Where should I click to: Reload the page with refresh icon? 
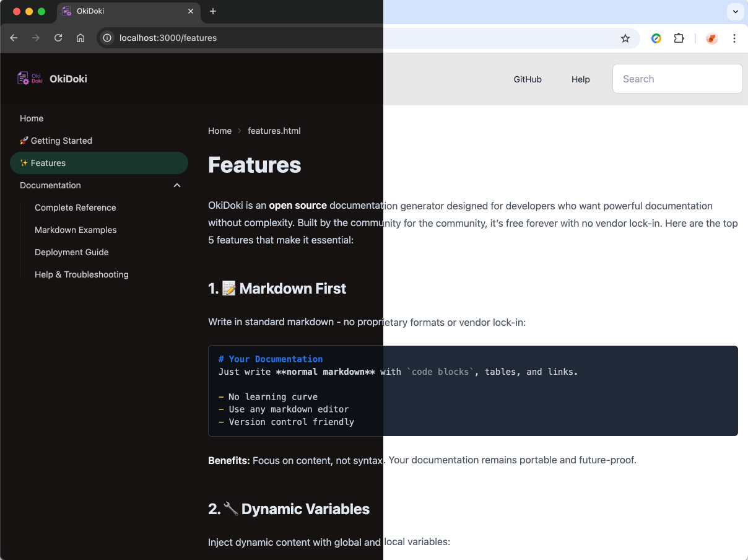(58, 38)
